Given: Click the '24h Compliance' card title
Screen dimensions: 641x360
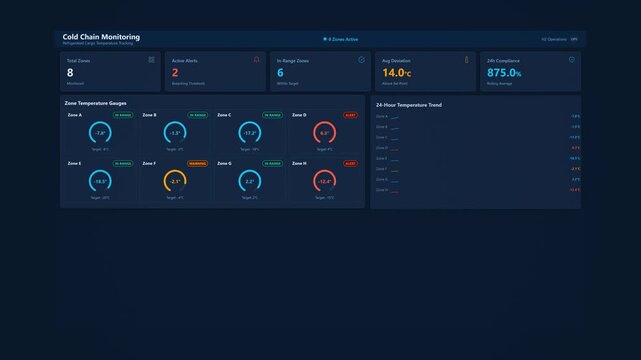Looking at the screenshot, I should (503, 61).
